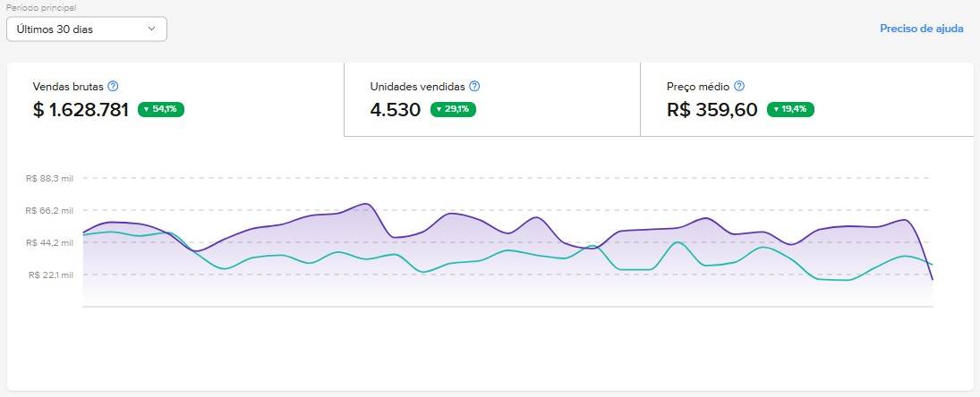This screenshot has height=397, width=980.
Task: Click help icon next to Preço médio
Action: coord(739,86)
